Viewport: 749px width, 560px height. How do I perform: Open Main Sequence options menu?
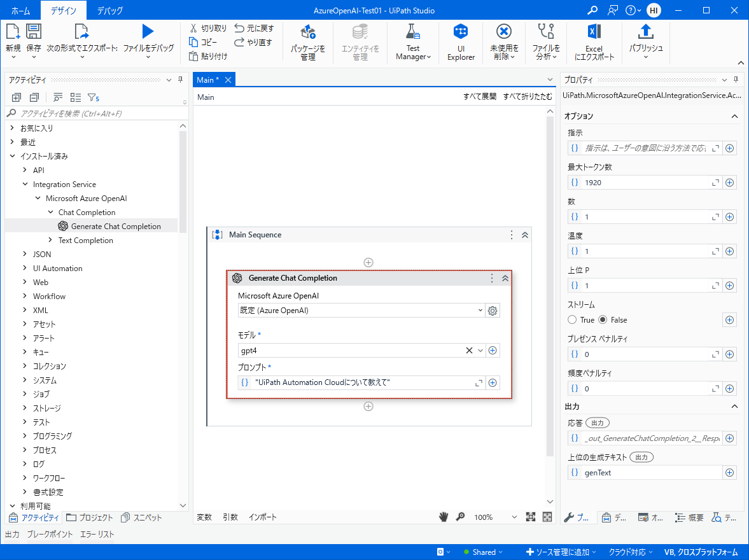click(512, 235)
